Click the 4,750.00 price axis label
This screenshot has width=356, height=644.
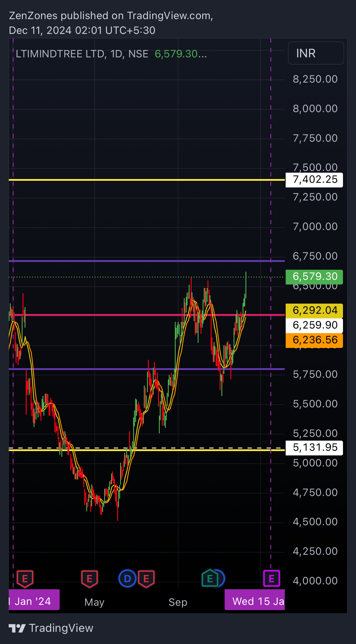pos(315,492)
